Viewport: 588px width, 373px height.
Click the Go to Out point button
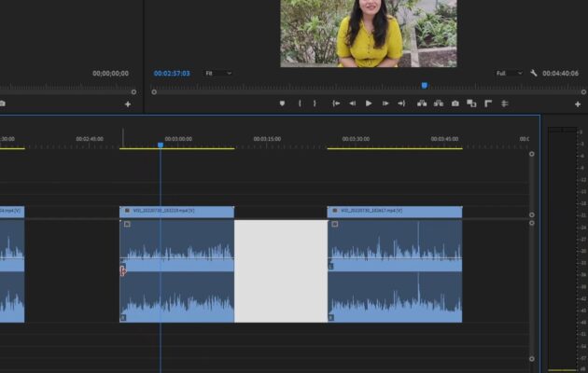pos(401,104)
